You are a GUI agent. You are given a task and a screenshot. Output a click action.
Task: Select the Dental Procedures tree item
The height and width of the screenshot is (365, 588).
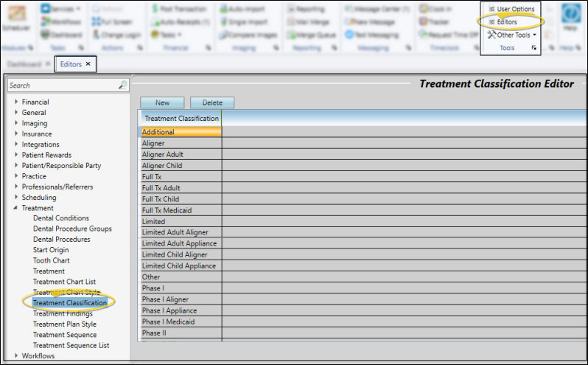tap(61, 240)
